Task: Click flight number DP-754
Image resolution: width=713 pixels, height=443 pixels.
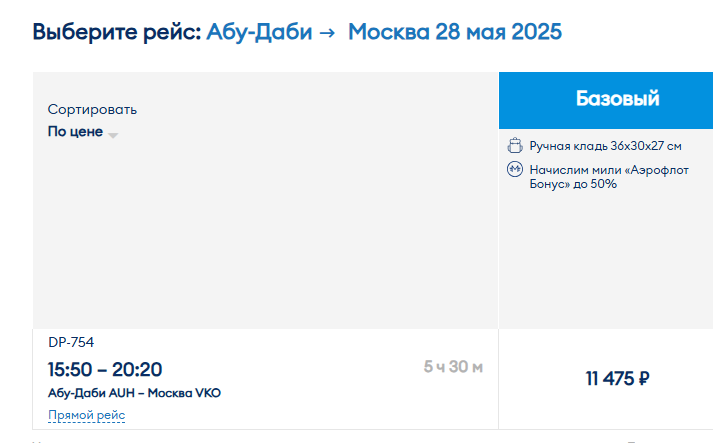Action: (71, 342)
